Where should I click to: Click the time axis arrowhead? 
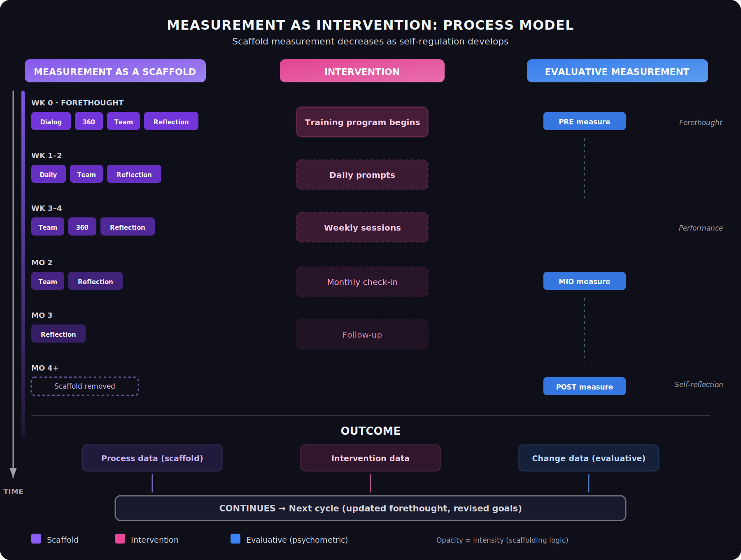(x=13, y=472)
